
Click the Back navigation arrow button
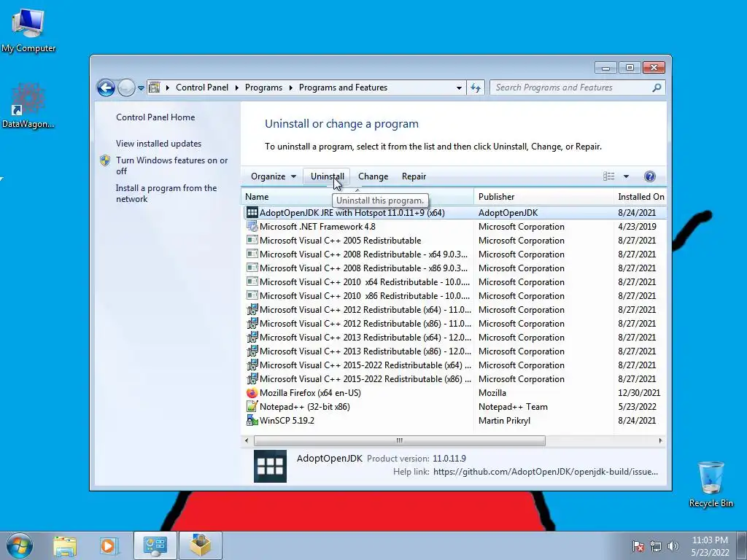106,87
